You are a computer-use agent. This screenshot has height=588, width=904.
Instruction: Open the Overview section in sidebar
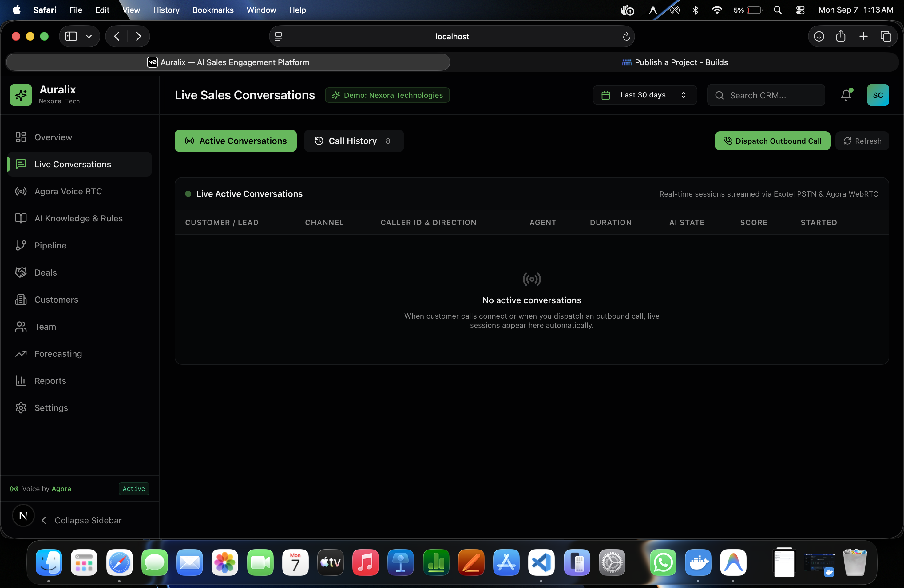coord(79,137)
